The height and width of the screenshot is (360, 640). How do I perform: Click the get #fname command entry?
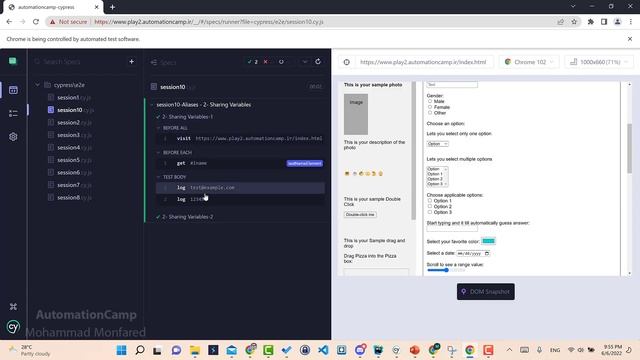[x=241, y=163]
